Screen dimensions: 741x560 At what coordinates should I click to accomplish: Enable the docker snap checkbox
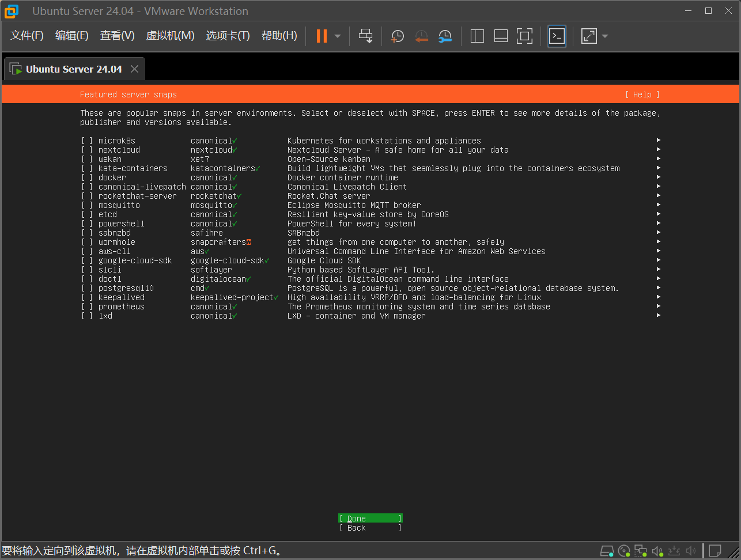pos(87,177)
